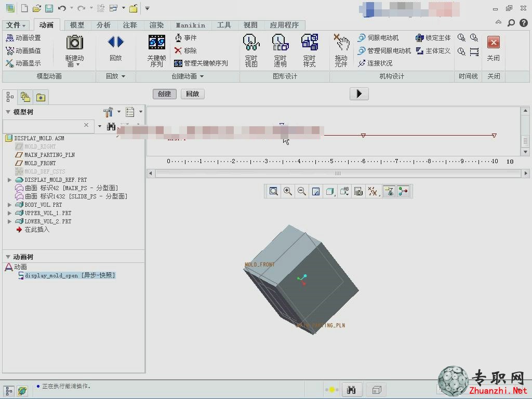Open 动画显示 animation display
Image resolution: width=532 pixels, height=399 pixels.
point(23,63)
